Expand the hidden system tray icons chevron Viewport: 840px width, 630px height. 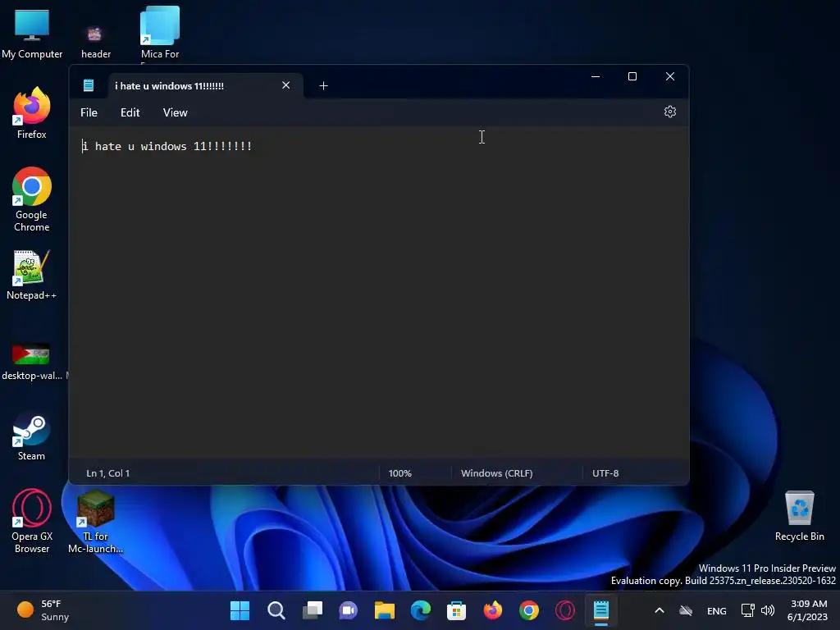(x=660, y=610)
